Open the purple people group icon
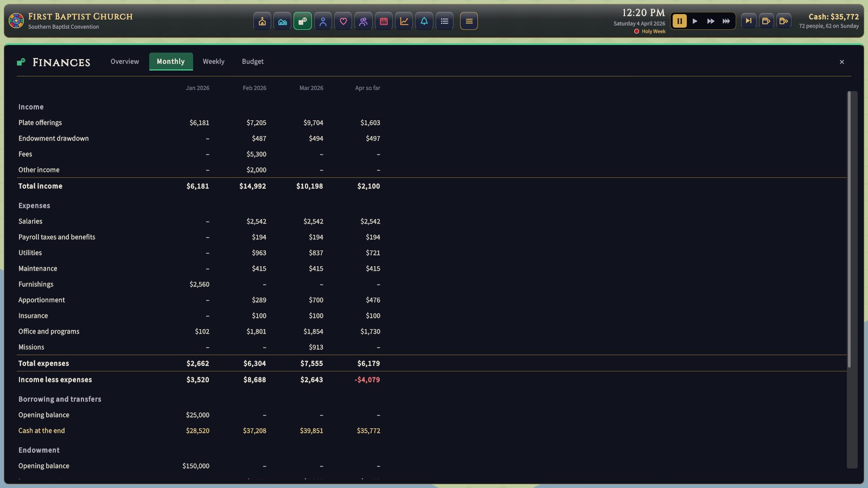Screen dimensions: 868x488 pos(363,21)
